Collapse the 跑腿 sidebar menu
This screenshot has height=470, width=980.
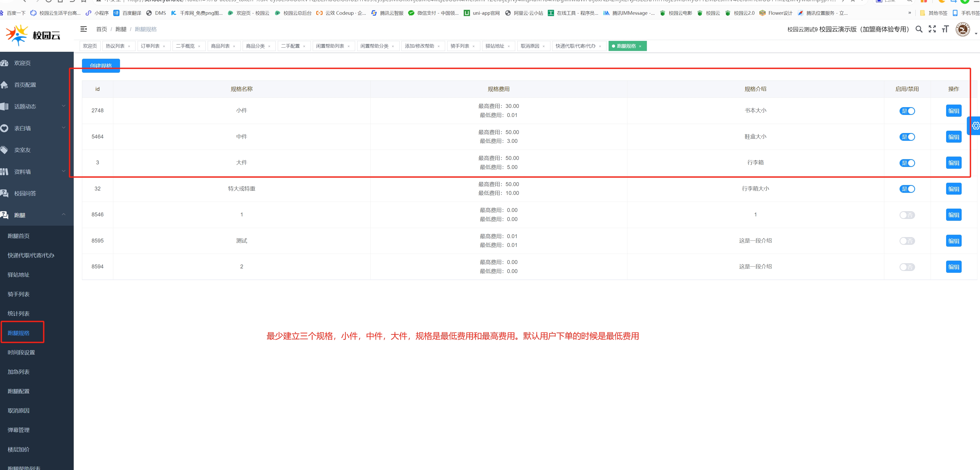(64, 215)
